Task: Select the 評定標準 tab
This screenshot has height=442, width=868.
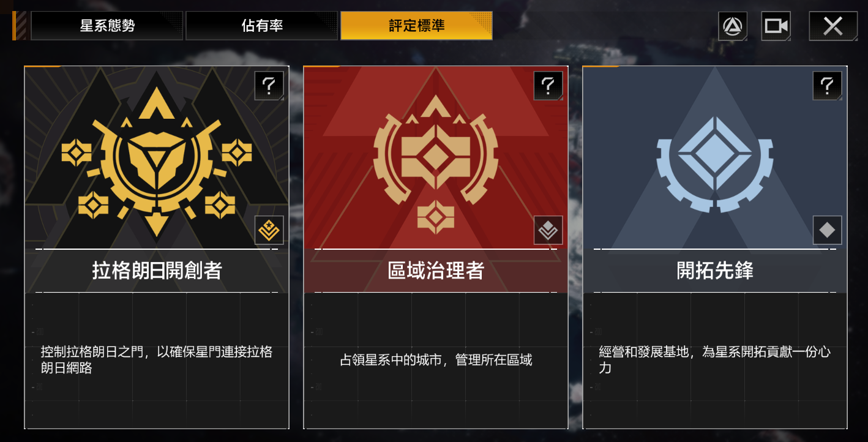Action: pyautogui.click(x=417, y=26)
